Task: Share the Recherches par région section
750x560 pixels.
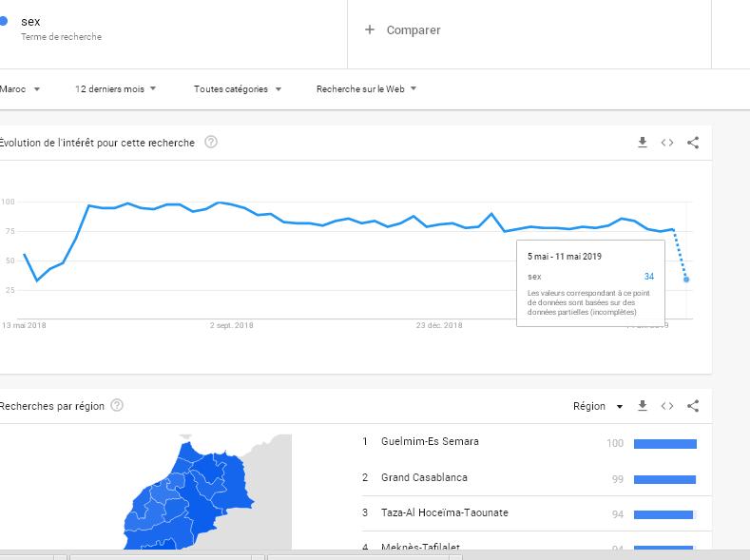Action: 693,406
